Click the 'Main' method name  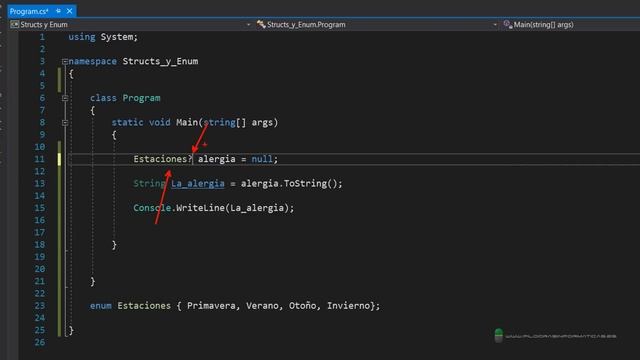187,122
